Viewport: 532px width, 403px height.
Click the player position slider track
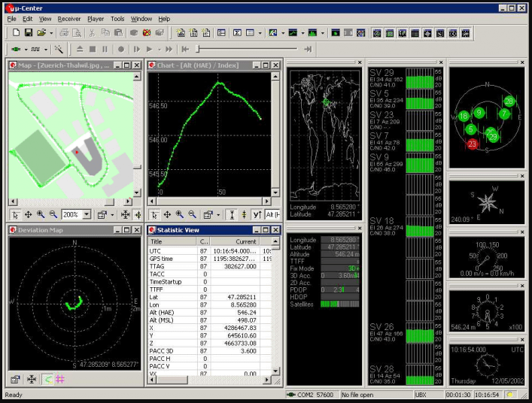tap(248, 49)
